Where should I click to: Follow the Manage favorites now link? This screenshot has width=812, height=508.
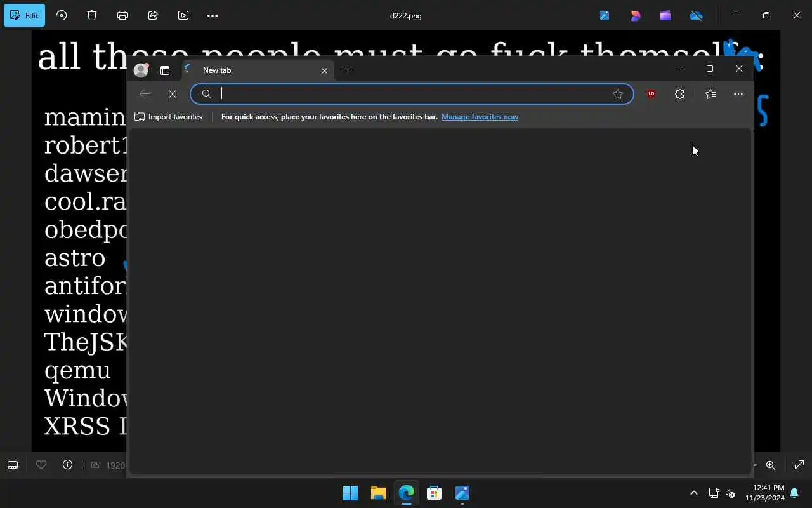pyautogui.click(x=480, y=117)
